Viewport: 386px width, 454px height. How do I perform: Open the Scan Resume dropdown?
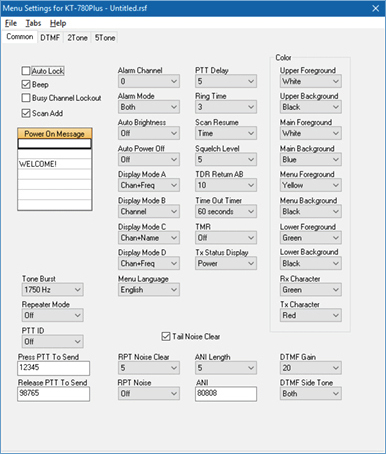(x=226, y=133)
